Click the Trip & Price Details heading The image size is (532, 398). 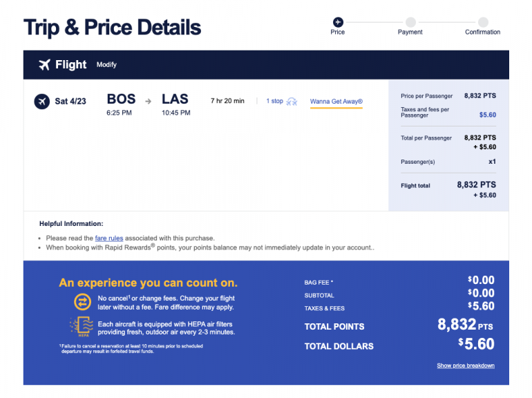click(x=113, y=28)
